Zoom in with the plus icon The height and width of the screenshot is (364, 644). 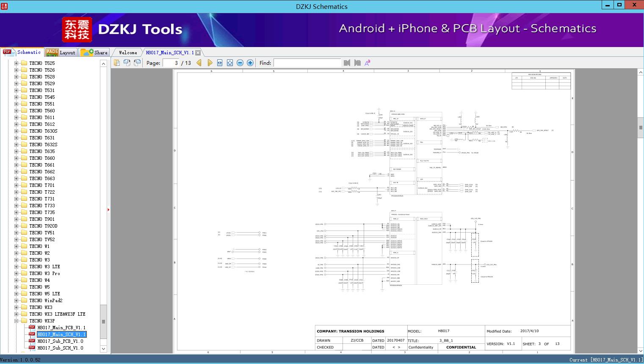tap(250, 63)
